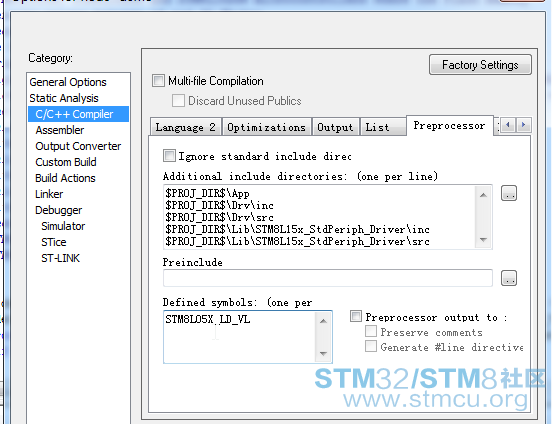This screenshot has height=424, width=552.
Task: Select Assembler category
Action: (59, 130)
